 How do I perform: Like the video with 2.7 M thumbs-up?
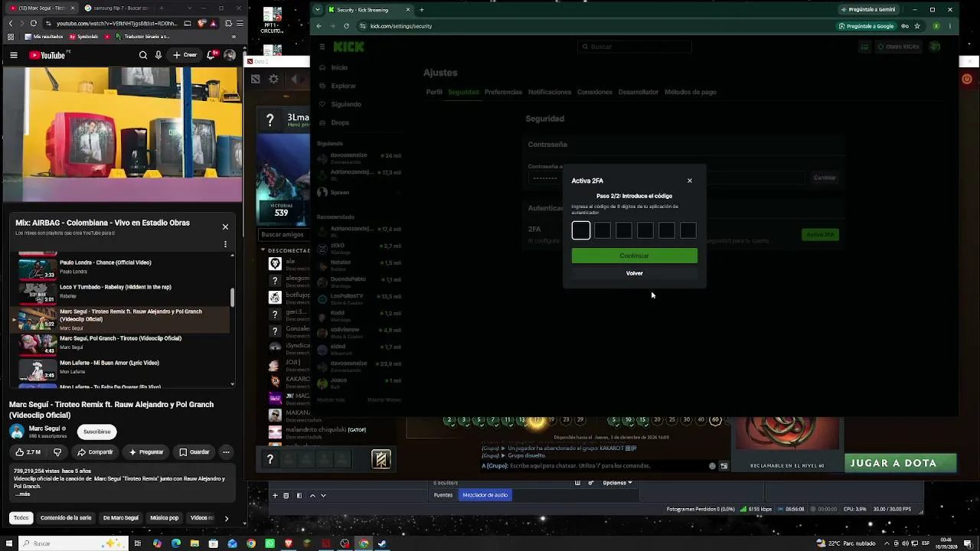(x=28, y=452)
